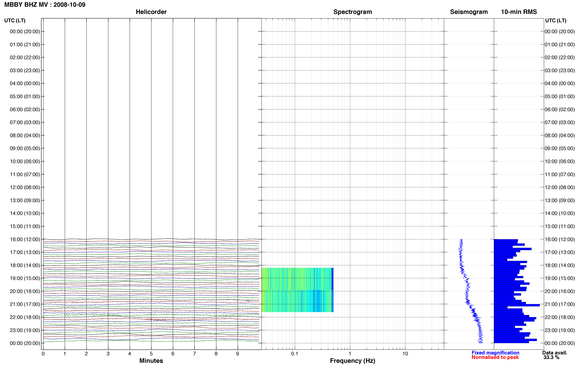This screenshot has height=368, width=588.
Task: Select left time label '18:00 (14:00)'
Action: 25,265
